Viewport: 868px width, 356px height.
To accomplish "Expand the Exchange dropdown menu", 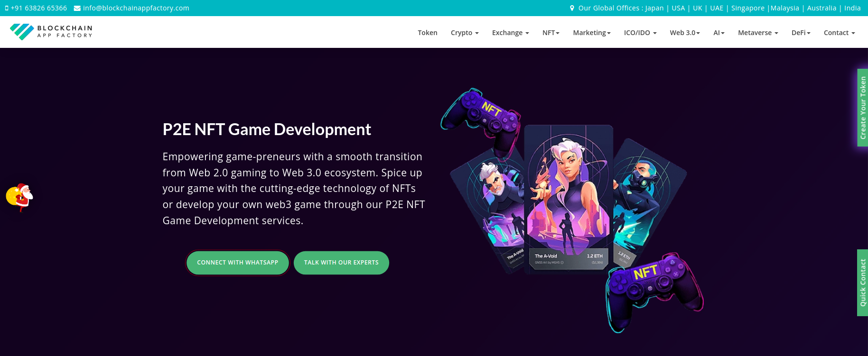I will pos(510,33).
